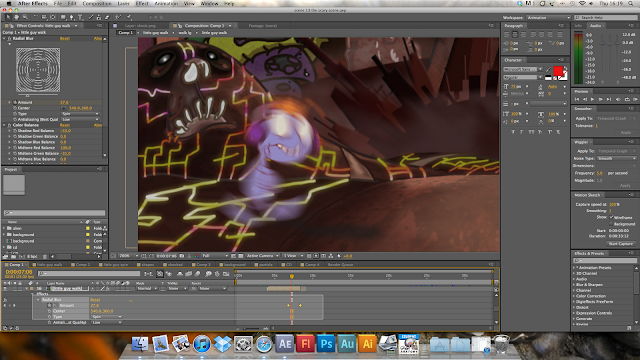Open the Composition menu

97,3
